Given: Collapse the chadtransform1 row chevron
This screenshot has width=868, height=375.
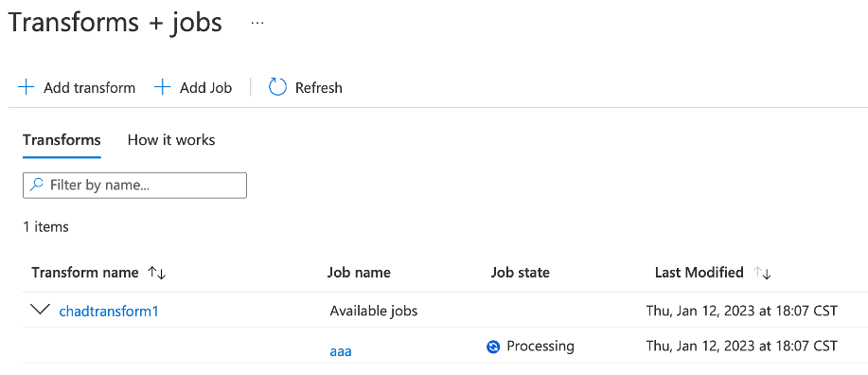Looking at the screenshot, I should coord(41,311).
